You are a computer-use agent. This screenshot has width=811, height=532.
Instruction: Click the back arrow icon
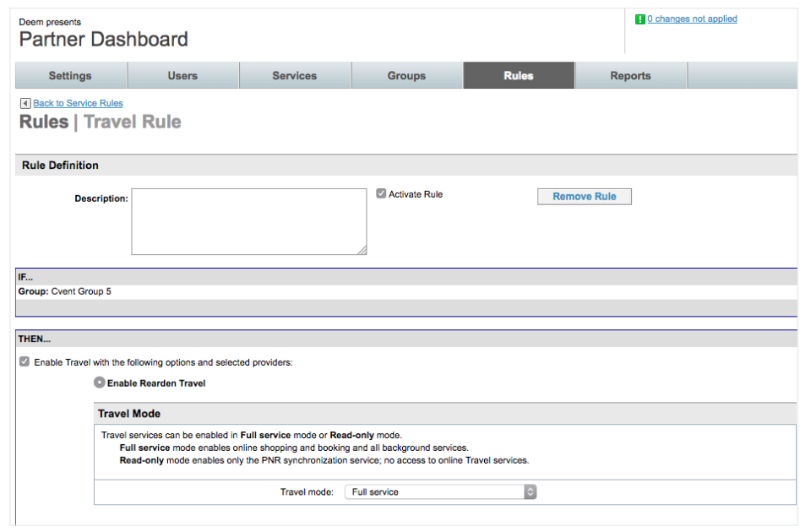tap(25, 103)
